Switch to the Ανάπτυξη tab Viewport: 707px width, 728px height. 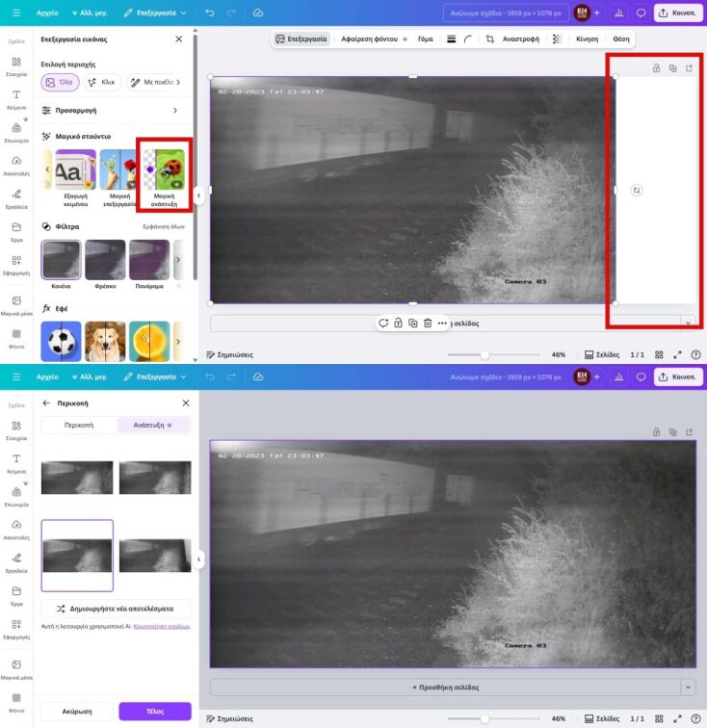[153, 425]
